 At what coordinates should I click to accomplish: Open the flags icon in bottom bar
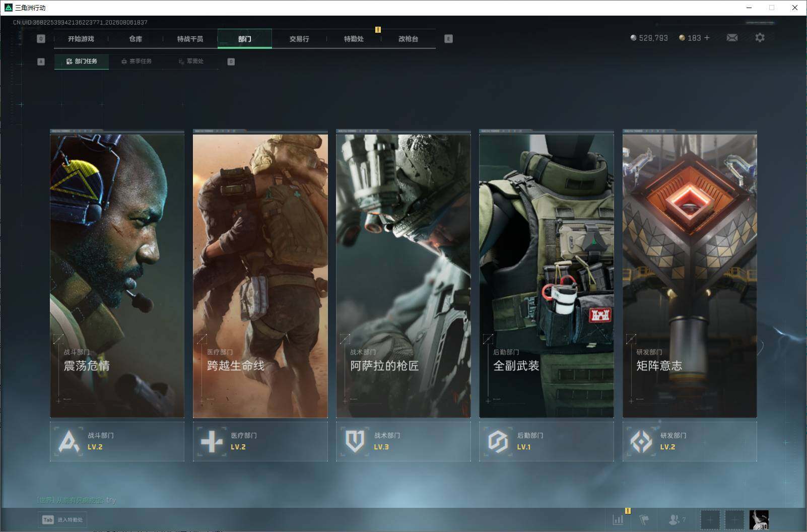click(x=644, y=519)
